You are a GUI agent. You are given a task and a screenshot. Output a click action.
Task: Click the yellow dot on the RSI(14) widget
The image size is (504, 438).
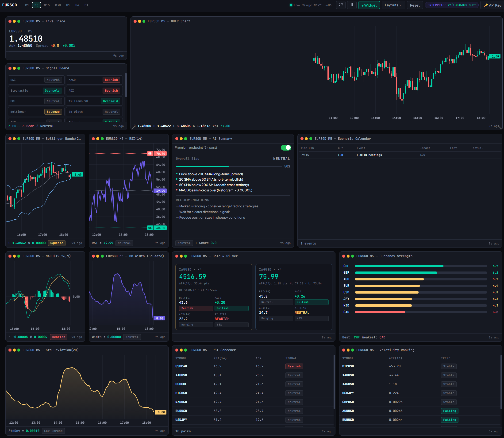point(98,139)
